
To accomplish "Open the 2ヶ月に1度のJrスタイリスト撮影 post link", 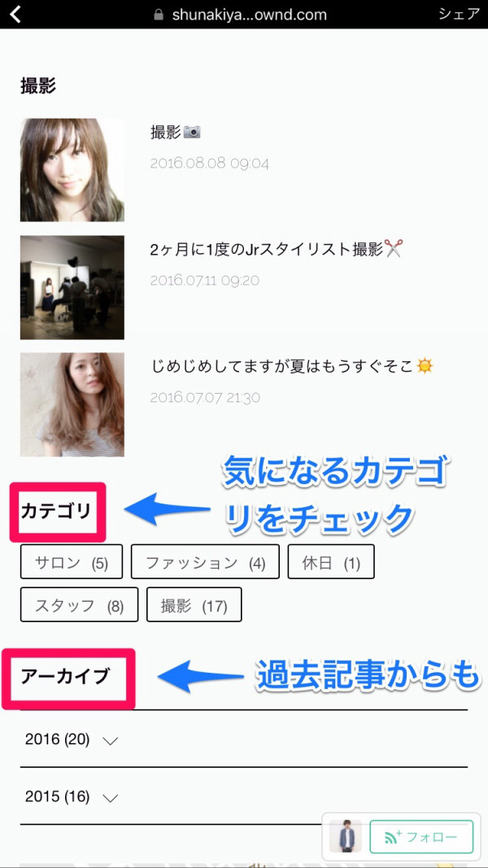I will 267,250.
